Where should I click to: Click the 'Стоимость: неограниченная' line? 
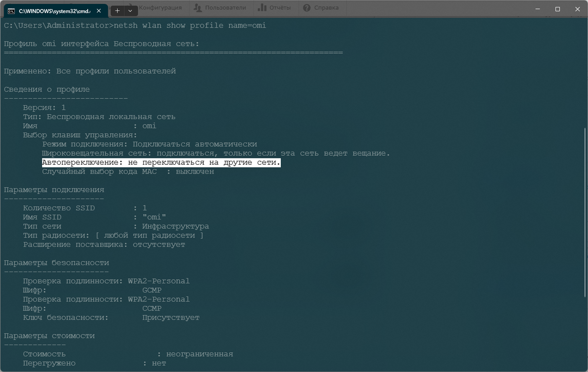tap(128, 354)
